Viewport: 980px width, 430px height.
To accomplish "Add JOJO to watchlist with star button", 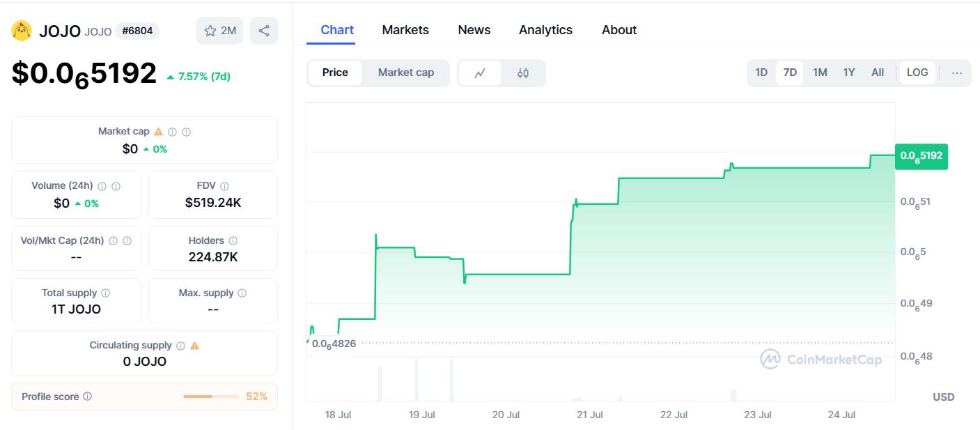I will coord(220,31).
